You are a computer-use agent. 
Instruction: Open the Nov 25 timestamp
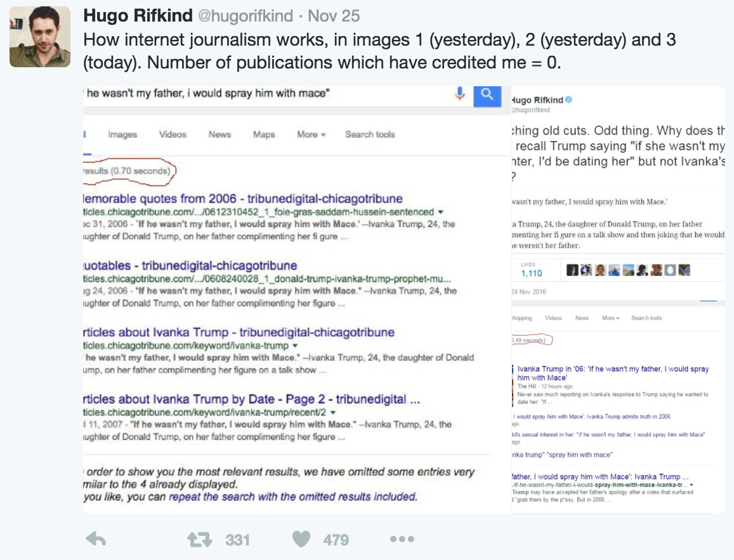click(334, 16)
